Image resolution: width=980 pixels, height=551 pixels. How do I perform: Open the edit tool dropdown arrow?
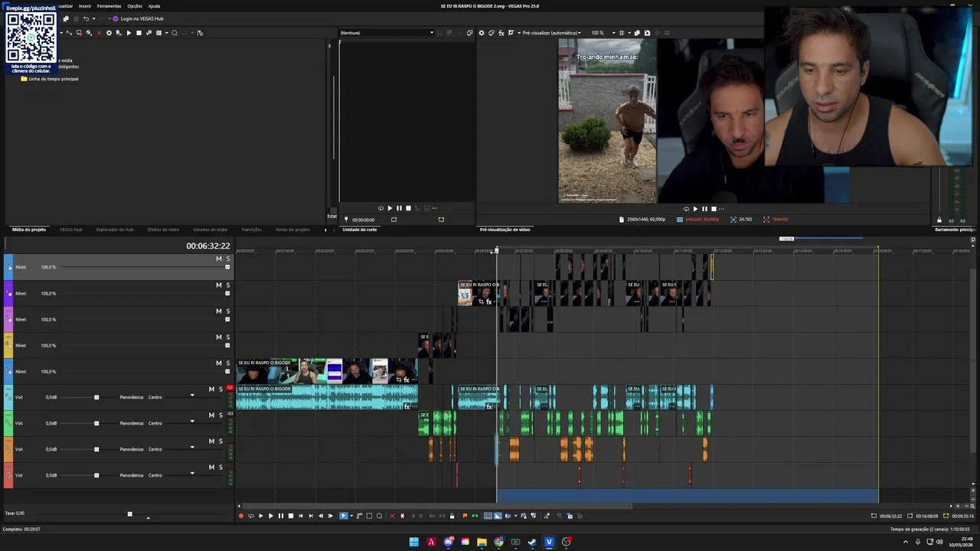tap(351, 516)
